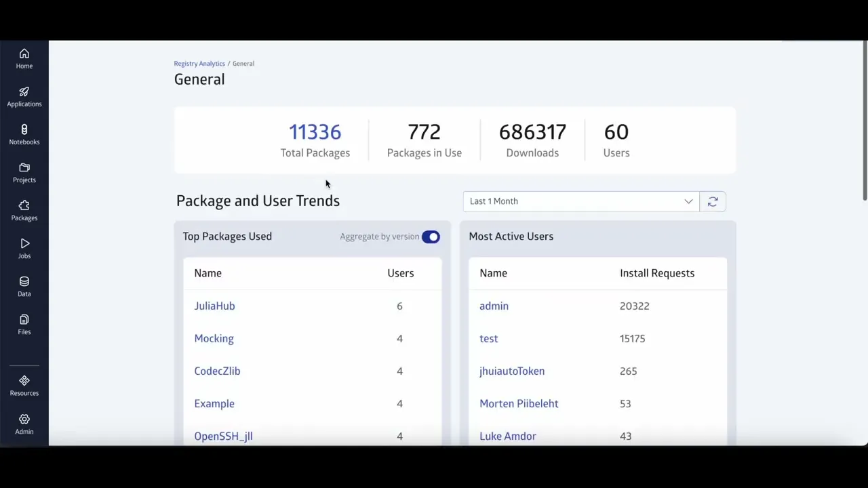The image size is (868, 488).
Task: Refresh the trends with the reload icon
Action: [x=713, y=201]
